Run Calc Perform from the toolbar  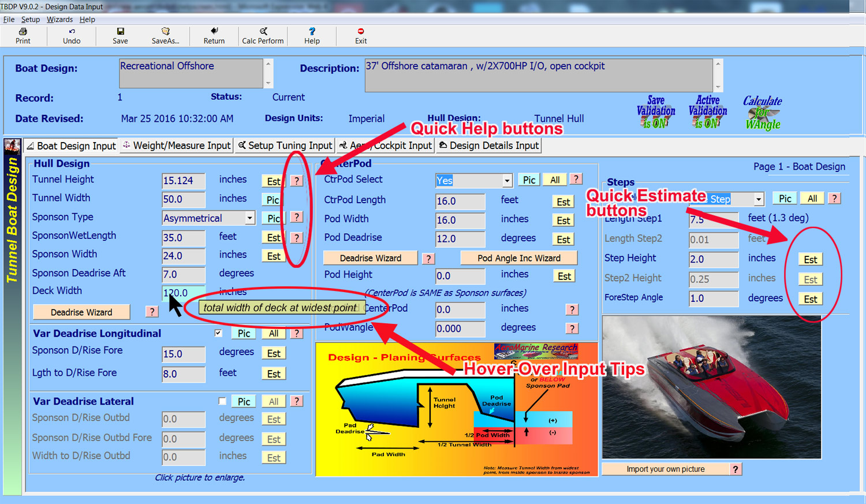(263, 32)
